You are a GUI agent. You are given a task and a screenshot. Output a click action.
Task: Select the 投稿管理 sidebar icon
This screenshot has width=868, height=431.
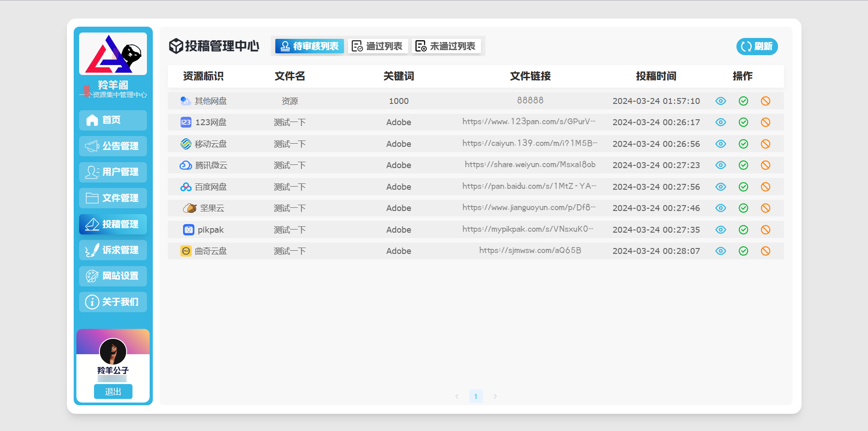tap(92, 224)
